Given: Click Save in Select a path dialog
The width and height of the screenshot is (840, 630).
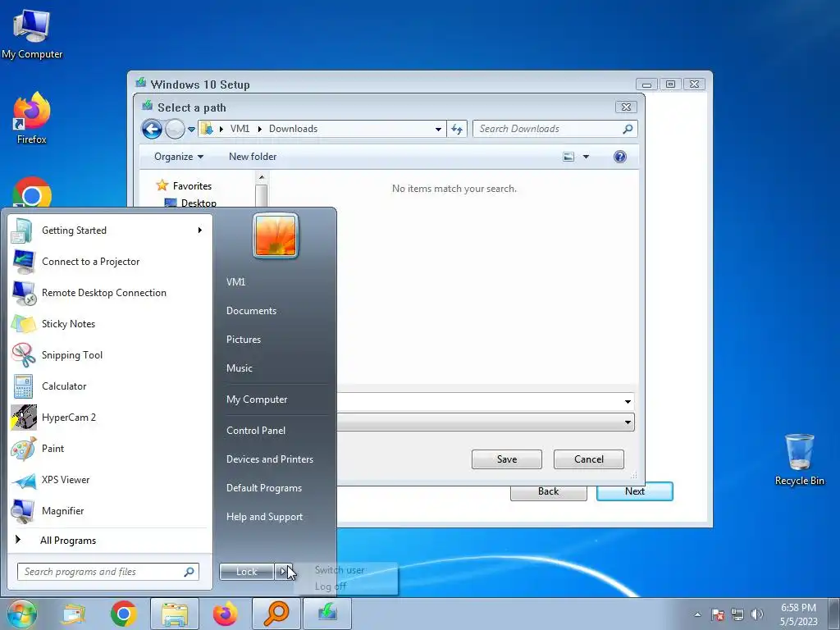Looking at the screenshot, I should click(x=507, y=459).
